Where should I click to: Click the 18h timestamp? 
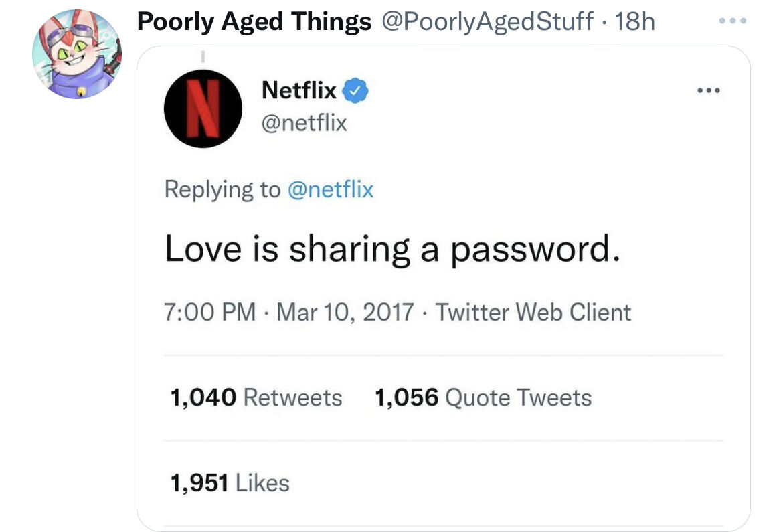[634, 22]
